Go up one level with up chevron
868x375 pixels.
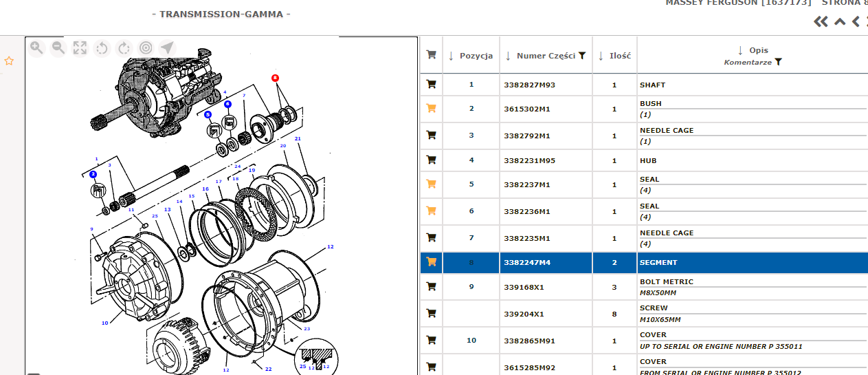coord(840,22)
